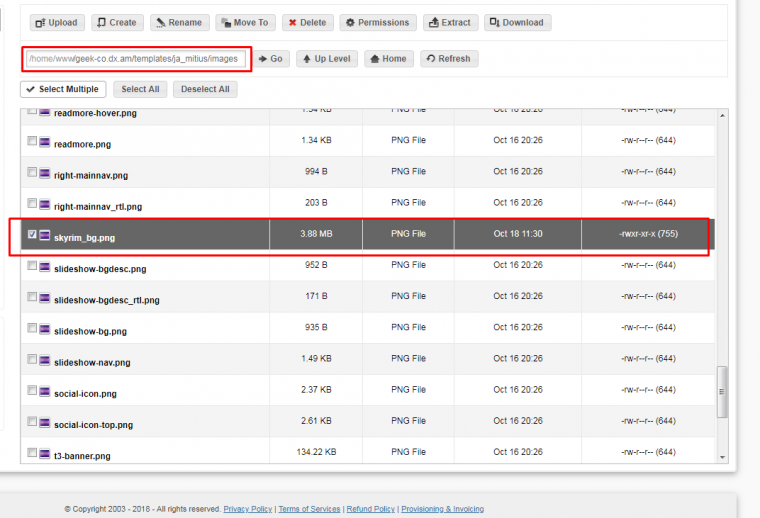
Task: Choose Move To in toolbar
Action: (245, 22)
